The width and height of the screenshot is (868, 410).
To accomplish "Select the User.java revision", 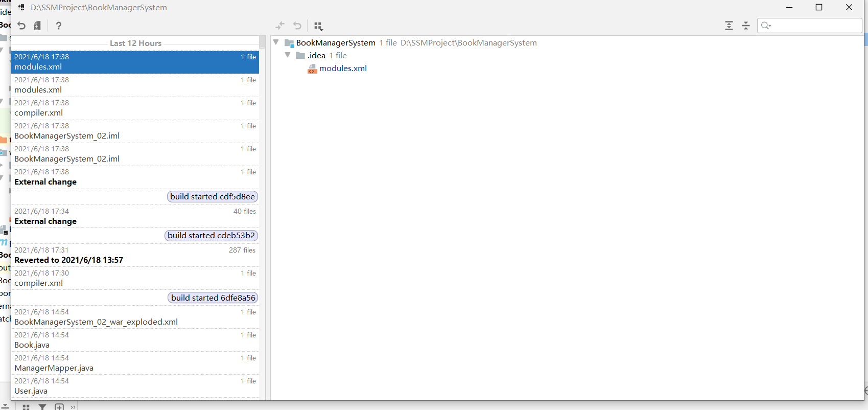I will pos(135,386).
